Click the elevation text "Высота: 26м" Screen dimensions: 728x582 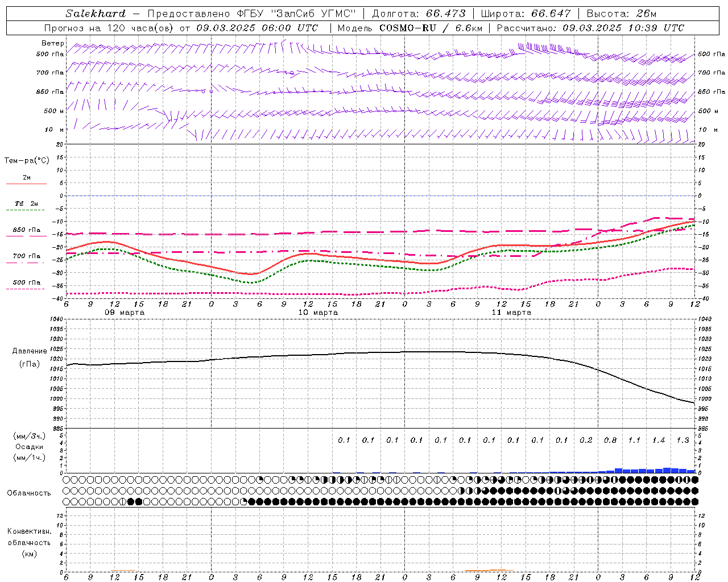click(x=622, y=14)
